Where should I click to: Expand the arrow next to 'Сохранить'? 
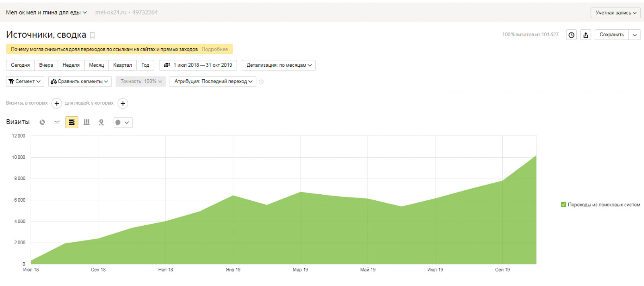coord(635,35)
